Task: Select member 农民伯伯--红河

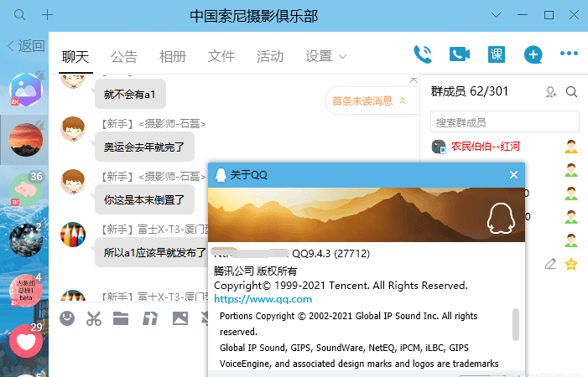Action: click(486, 147)
